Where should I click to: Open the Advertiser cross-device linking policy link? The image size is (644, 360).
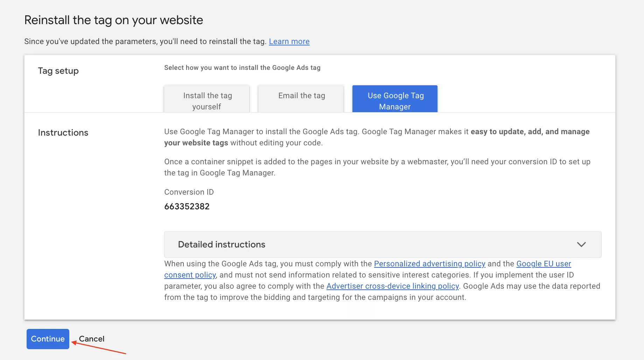392,286
